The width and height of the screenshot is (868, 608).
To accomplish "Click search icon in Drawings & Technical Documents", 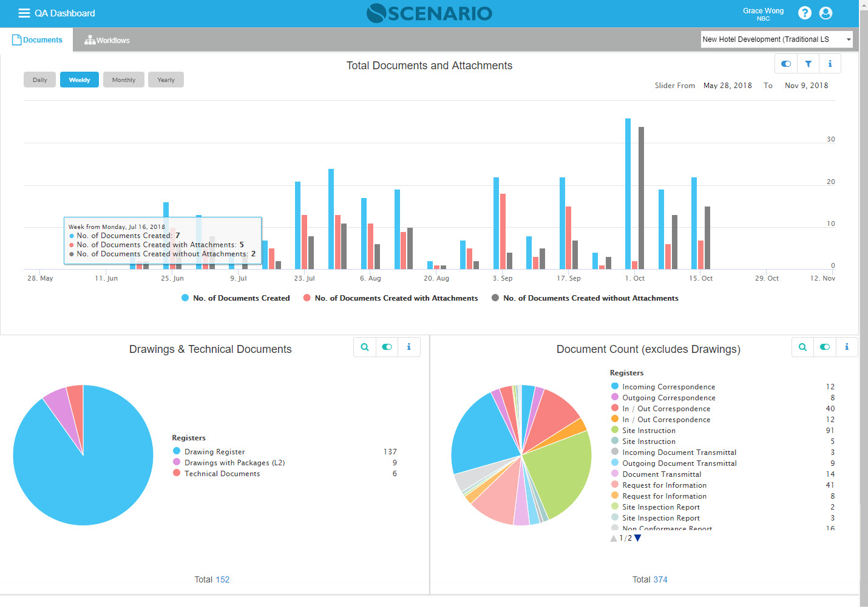I will [x=365, y=347].
